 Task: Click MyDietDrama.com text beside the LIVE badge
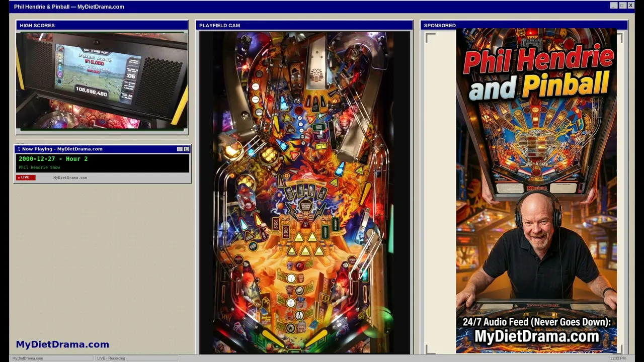(70, 177)
